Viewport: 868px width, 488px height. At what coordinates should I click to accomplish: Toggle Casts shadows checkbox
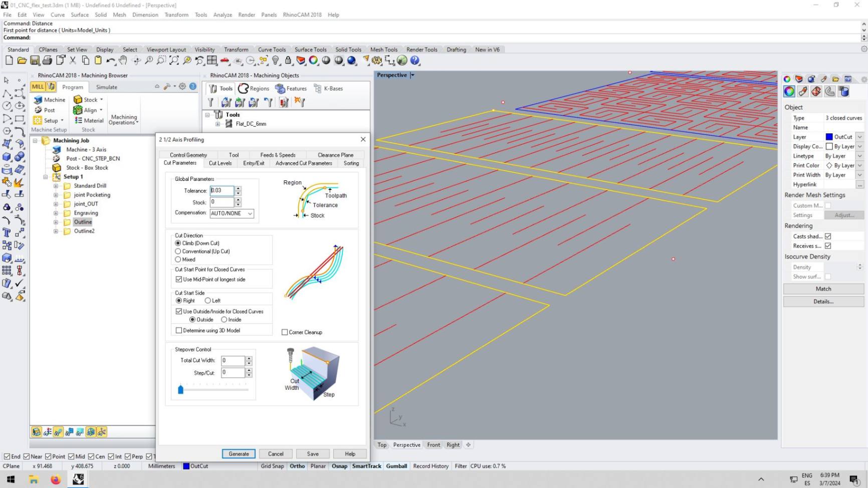pos(828,236)
